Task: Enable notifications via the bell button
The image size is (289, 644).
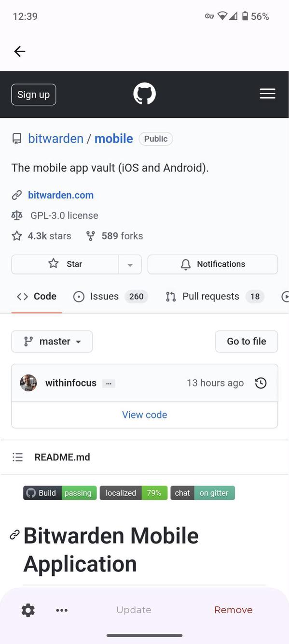Action: (x=212, y=264)
